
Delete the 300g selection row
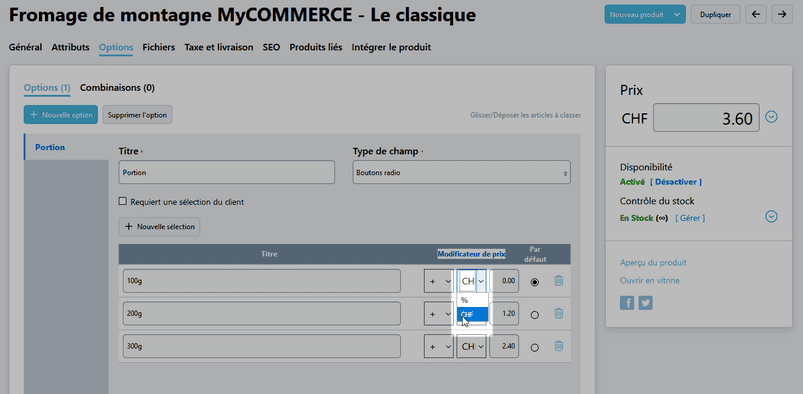559,346
